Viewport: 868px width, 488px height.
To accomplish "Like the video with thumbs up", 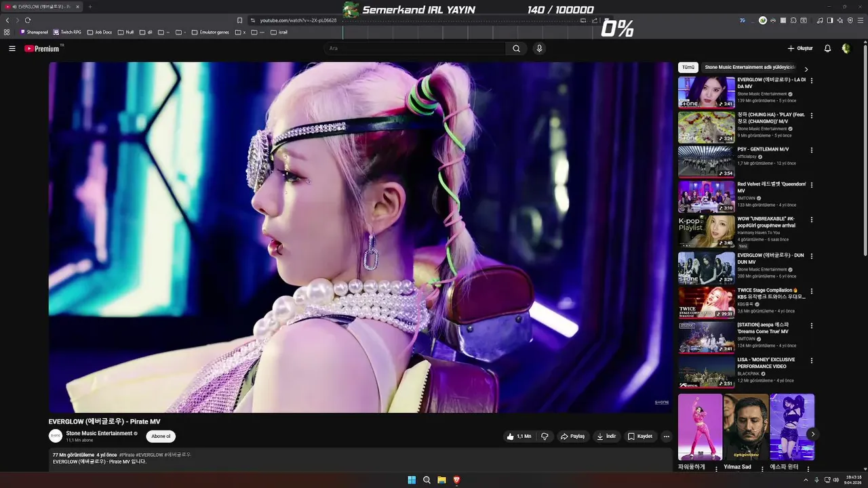I will pos(519,436).
